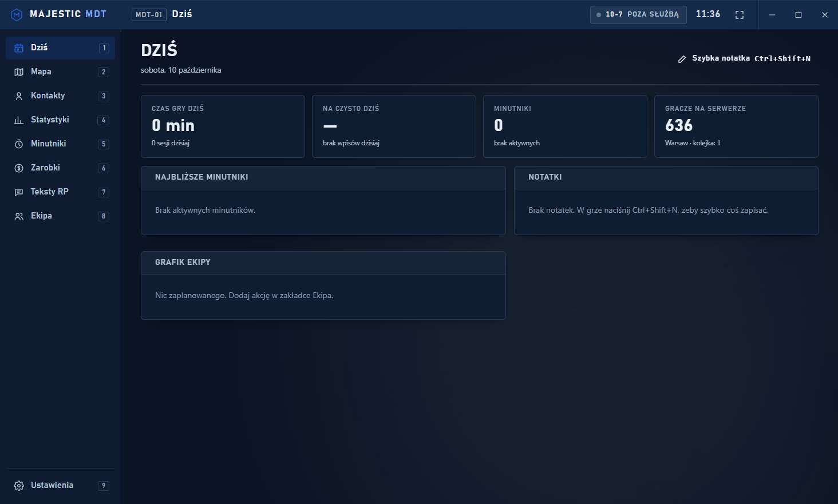
Task: Click the person icon beside Kontakty
Action: point(19,96)
